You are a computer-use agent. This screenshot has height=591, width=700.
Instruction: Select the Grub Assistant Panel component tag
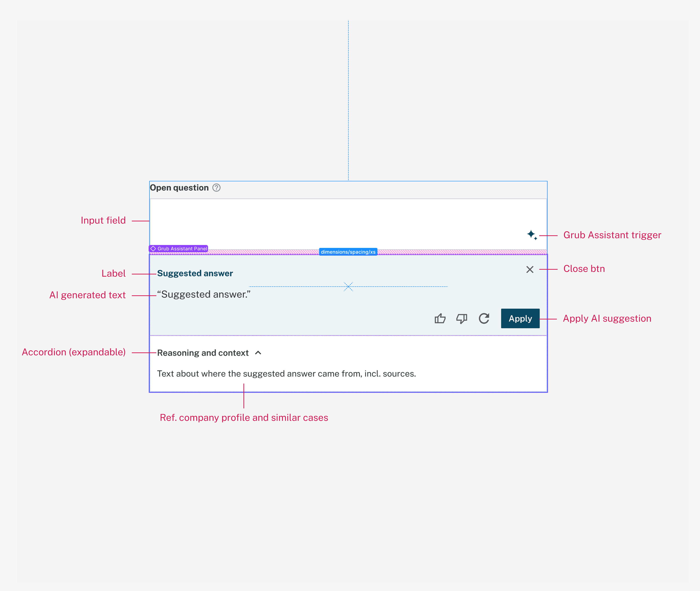[x=179, y=249]
